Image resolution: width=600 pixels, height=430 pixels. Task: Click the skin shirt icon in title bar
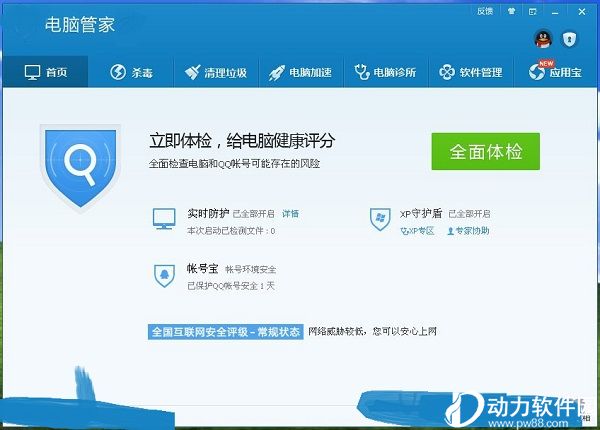click(511, 11)
